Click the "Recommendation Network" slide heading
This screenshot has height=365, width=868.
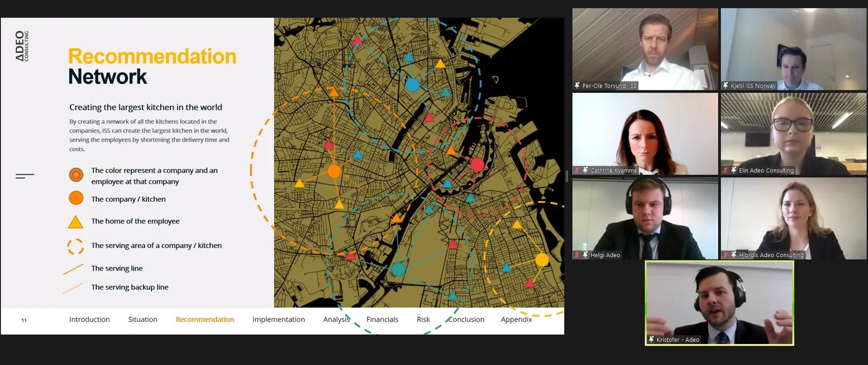(152, 66)
